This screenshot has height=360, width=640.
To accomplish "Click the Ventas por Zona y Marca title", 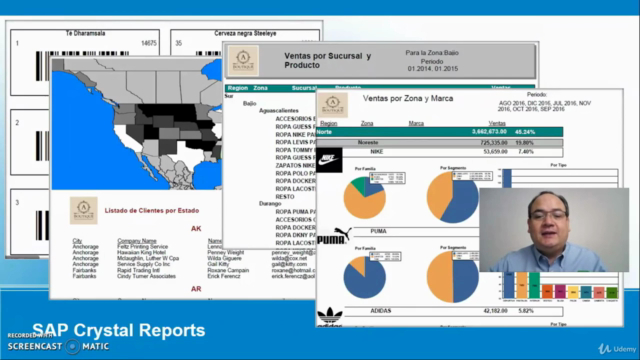I will click(408, 98).
